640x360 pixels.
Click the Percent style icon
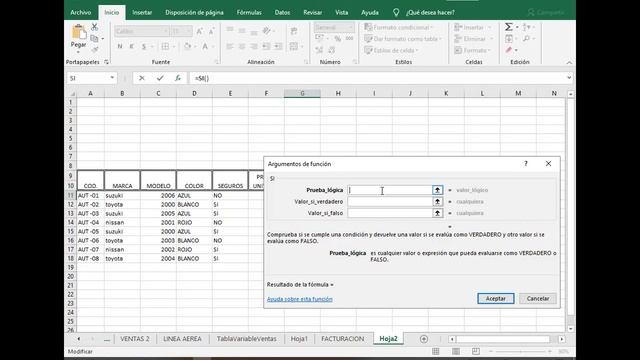(x=338, y=39)
